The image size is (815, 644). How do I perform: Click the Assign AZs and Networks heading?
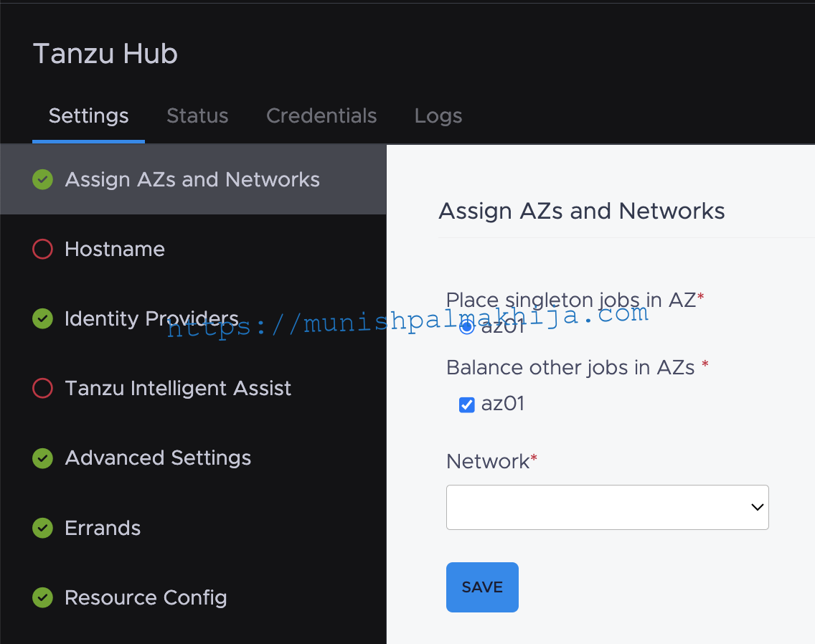click(x=582, y=211)
